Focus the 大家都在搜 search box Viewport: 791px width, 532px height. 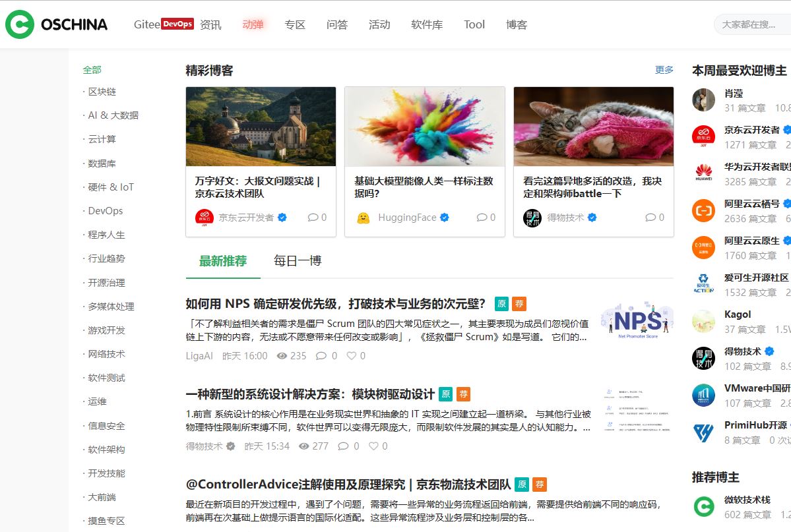coord(752,24)
